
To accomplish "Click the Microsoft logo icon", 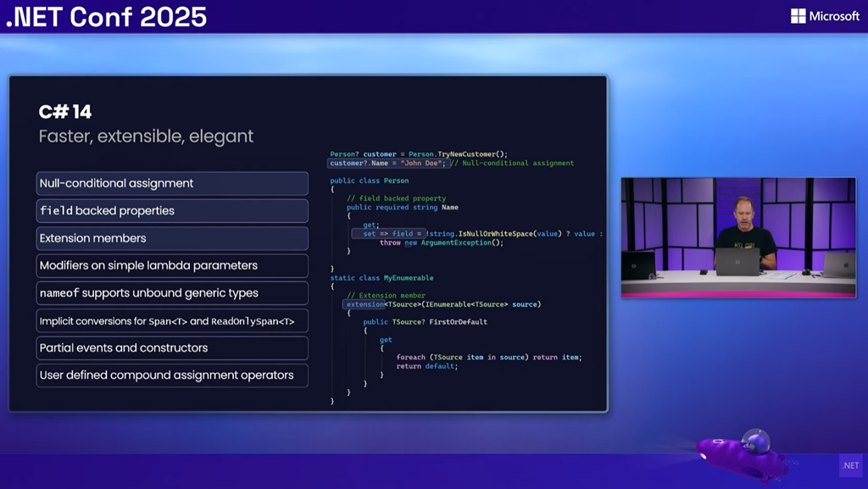I will [x=798, y=16].
